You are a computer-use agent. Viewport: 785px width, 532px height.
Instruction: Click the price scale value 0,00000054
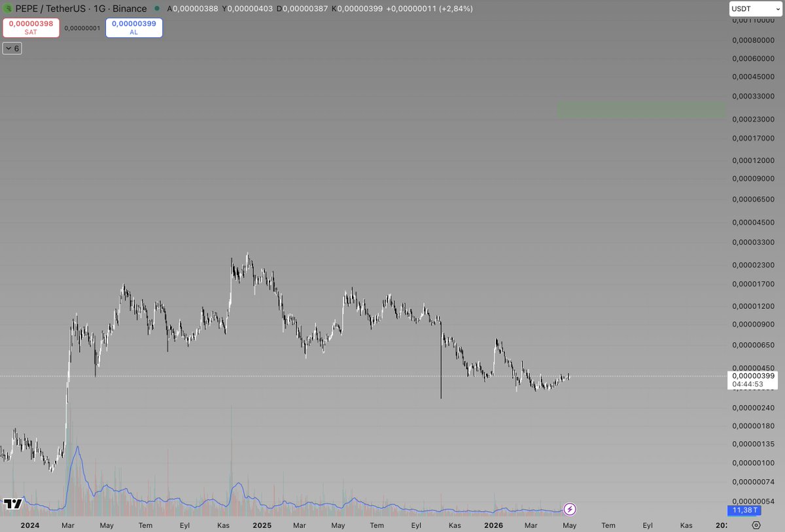point(754,501)
